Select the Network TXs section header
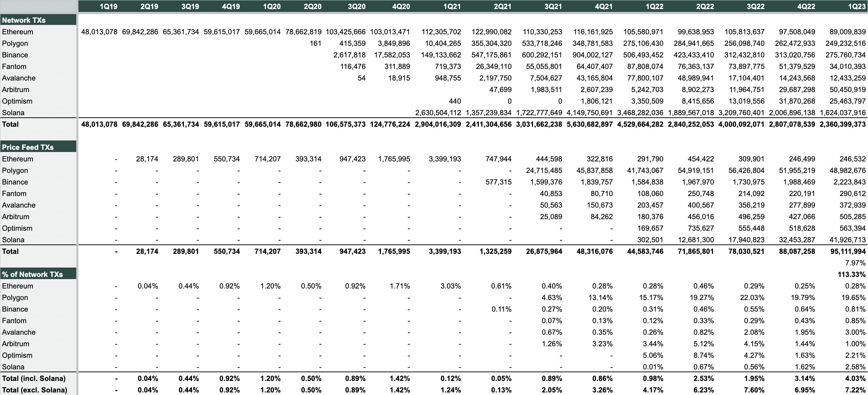Image resolution: width=868 pixels, height=395 pixels. click(x=38, y=20)
